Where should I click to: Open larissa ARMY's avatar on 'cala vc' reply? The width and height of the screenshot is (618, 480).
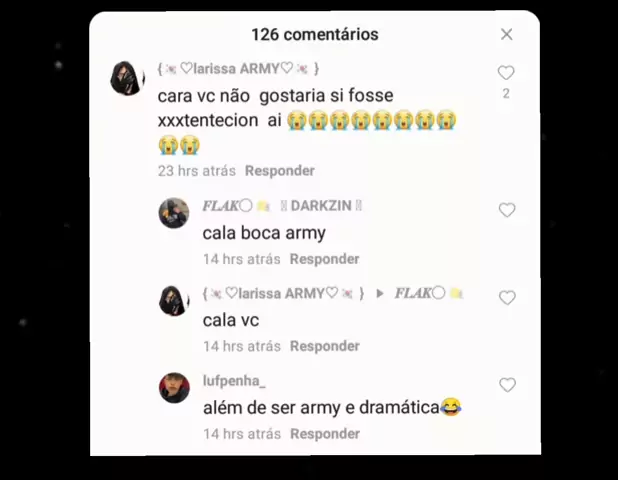[174, 301]
